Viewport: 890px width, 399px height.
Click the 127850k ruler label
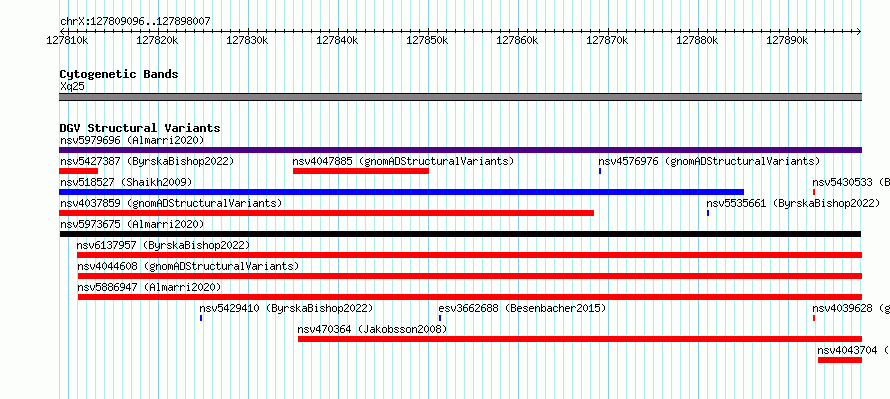click(x=428, y=41)
